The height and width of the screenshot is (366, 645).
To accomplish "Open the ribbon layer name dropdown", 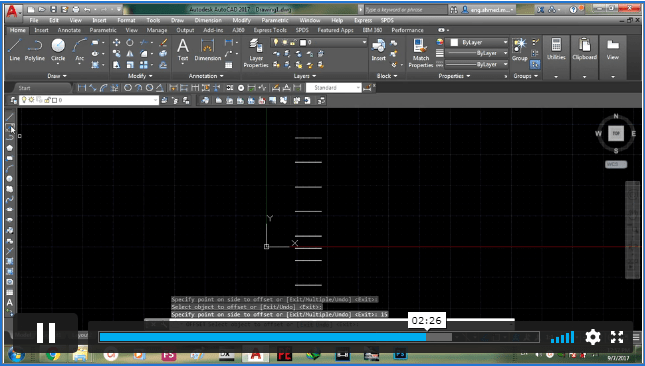I will pyautogui.click(x=319, y=42).
